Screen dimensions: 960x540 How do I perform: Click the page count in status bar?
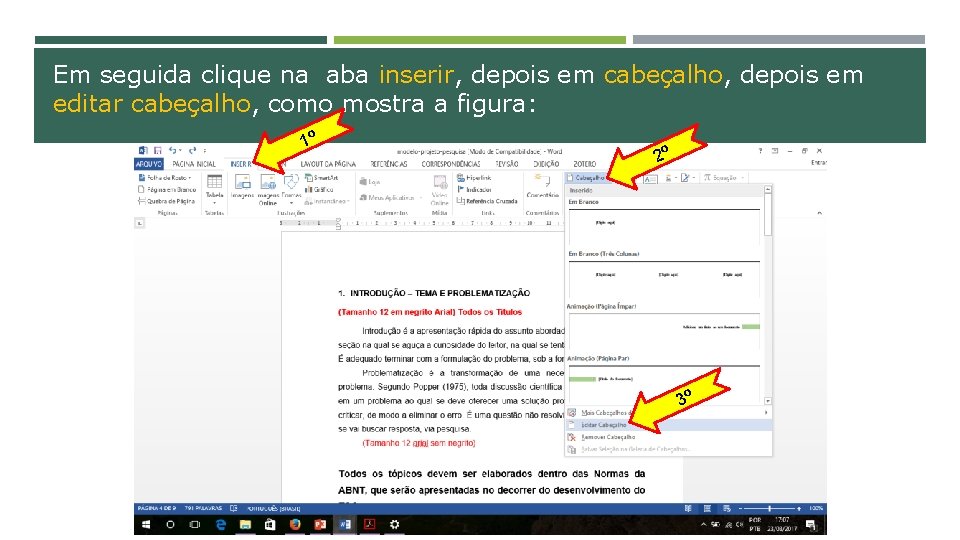(x=156, y=508)
